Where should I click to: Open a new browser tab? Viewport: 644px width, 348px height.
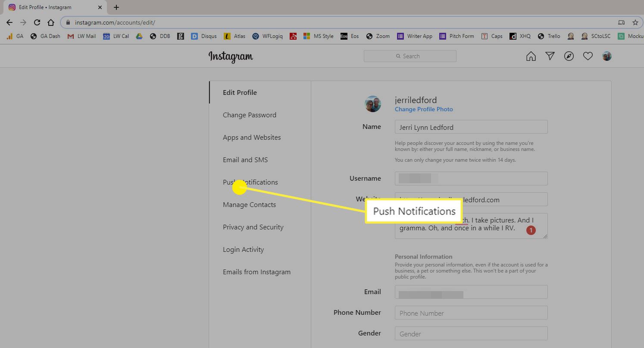[116, 7]
